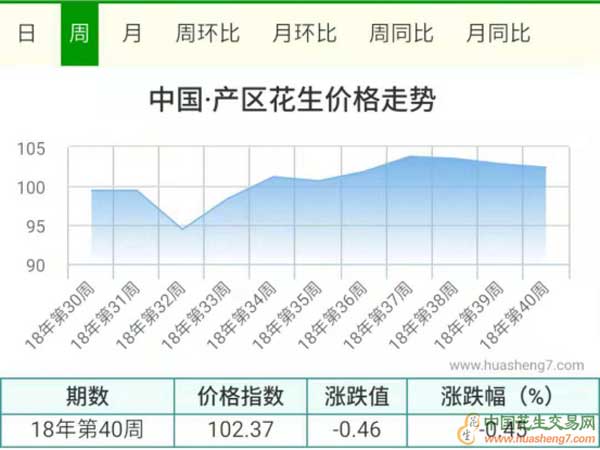Click the lowest dip point on the chart
The image size is (600, 450).
(182, 229)
